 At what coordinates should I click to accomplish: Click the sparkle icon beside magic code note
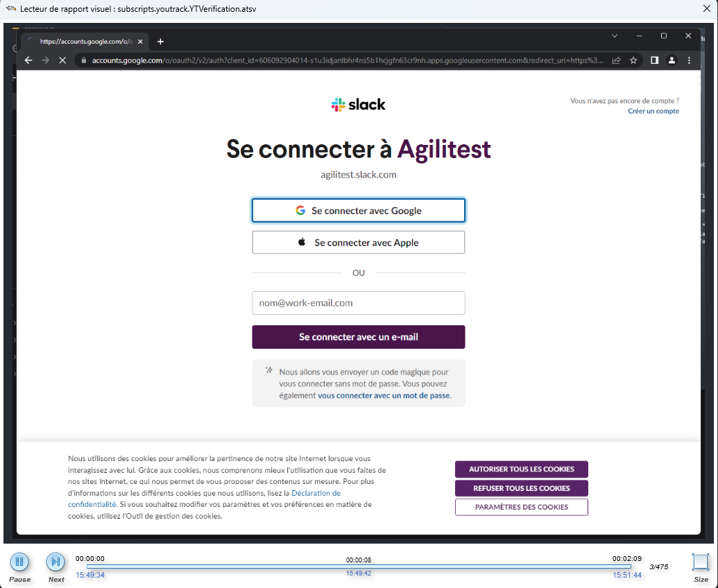[269, 370]
